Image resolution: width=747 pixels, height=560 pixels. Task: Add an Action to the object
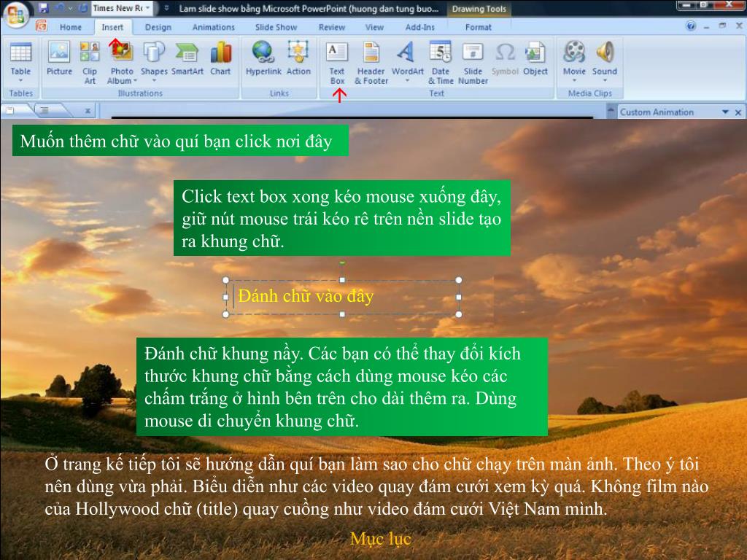click(298, 58)
